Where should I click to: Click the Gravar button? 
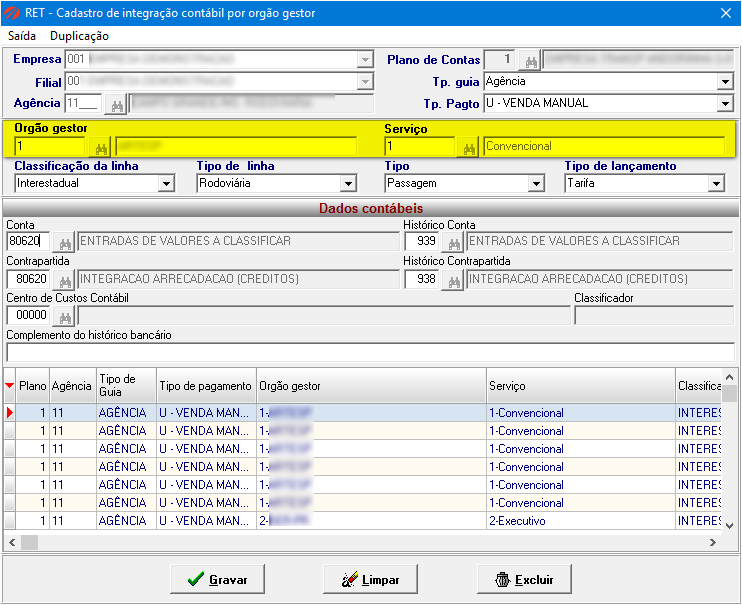pyautogui.click(x=217, y=579)
